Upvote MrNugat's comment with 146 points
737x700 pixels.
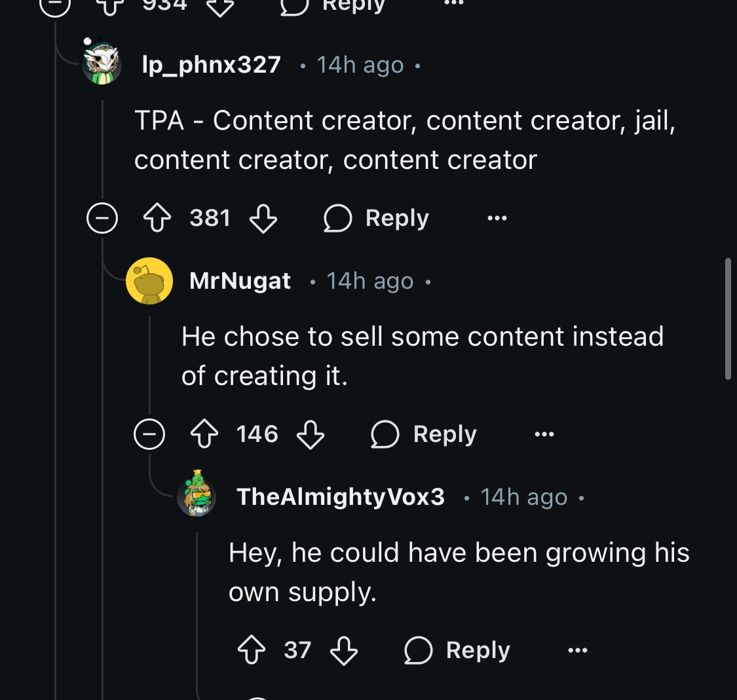pyautogui.click(x=204, y=434)
